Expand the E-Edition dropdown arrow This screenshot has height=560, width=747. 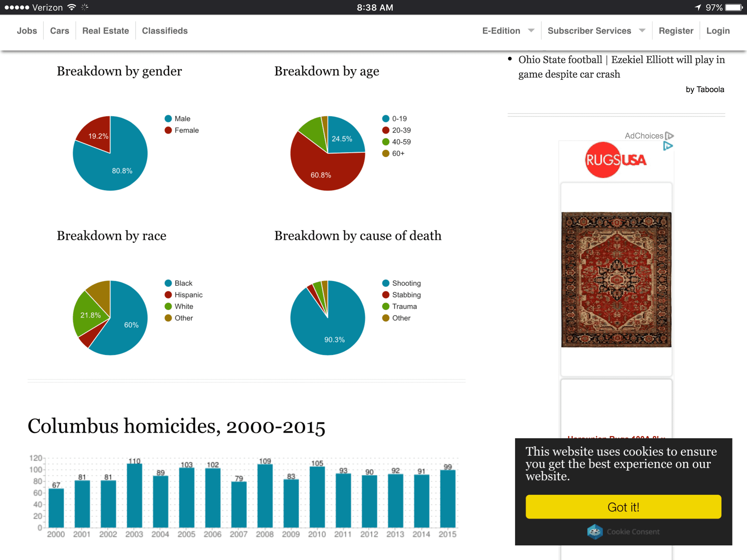coord(531,31)
